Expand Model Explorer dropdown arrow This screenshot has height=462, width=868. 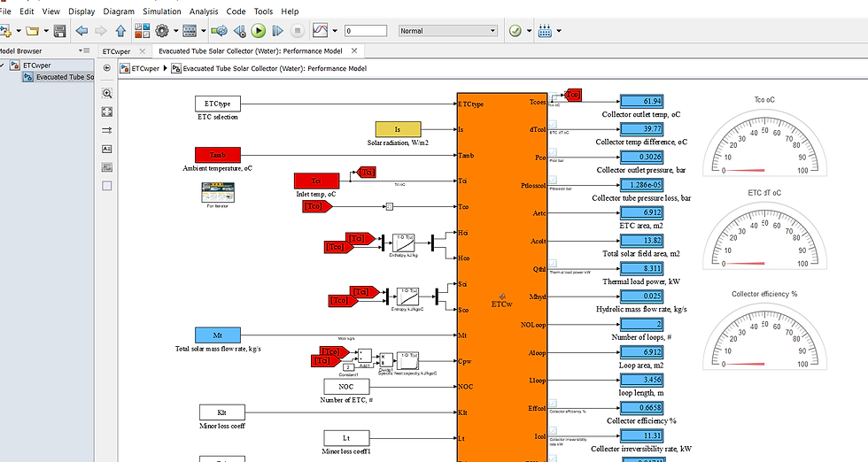pyautogui.click(x=203, y=31)
